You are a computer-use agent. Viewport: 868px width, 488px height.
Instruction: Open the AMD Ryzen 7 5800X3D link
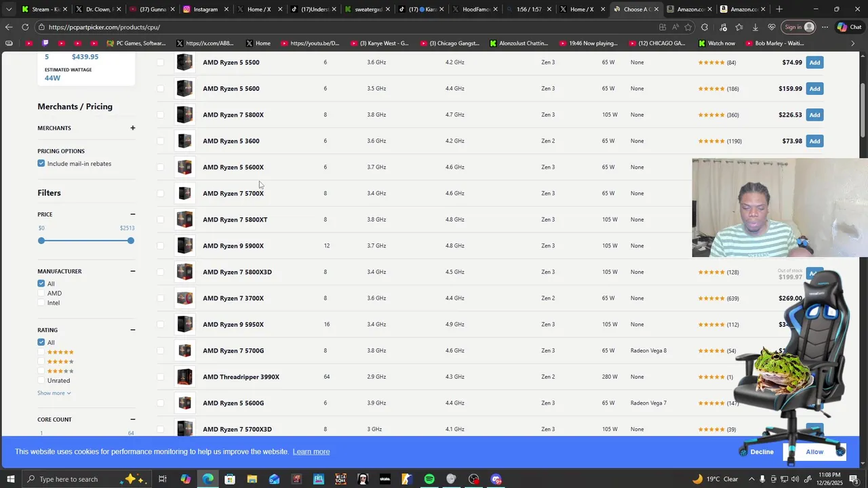tap(237, 272)
